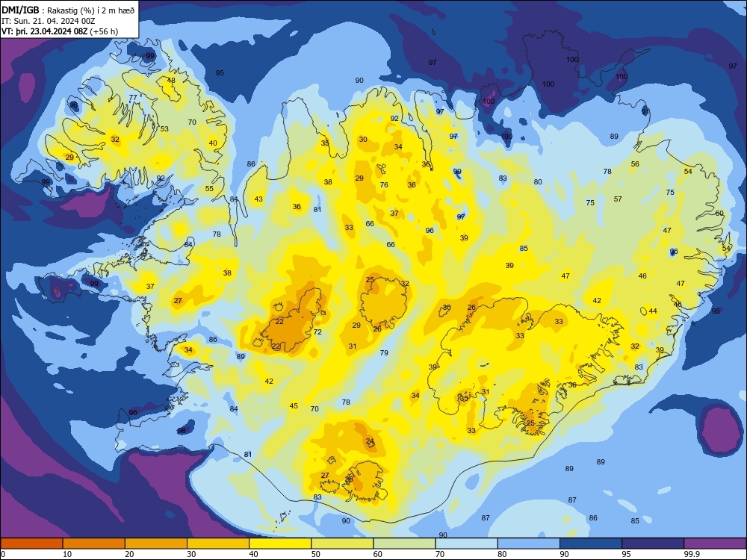This screenshot has width=747, height=560.
Task: Click the 0–10 dark orange legend swatch
Action: point(32,544)
